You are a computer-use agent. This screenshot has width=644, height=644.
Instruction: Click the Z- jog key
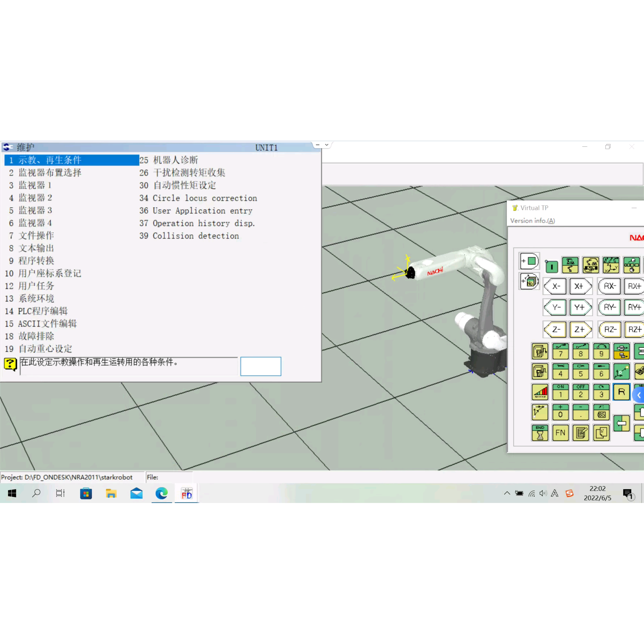[555, 330]
